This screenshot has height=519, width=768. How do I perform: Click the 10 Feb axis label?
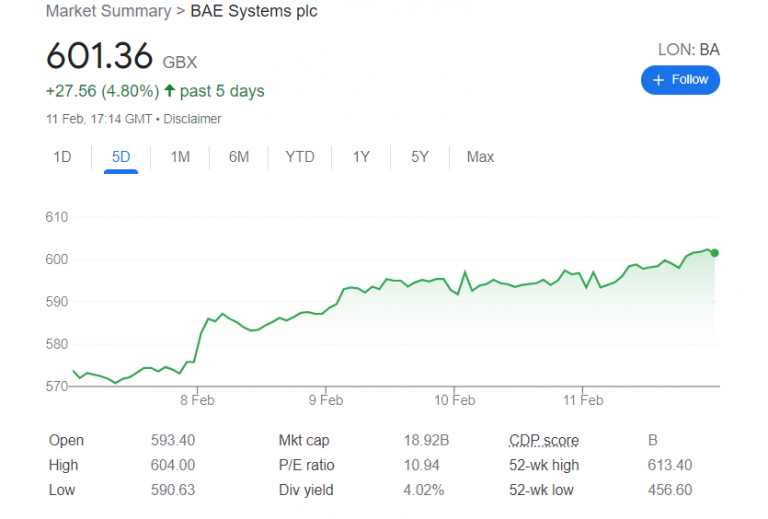click(x=454, y=400)
